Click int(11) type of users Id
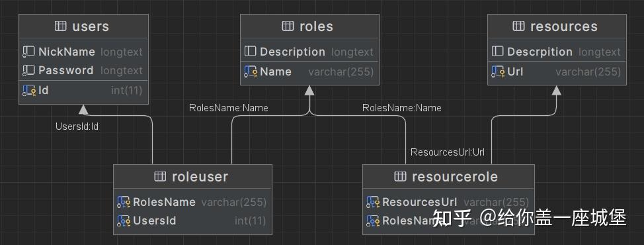 tap(126, 91)
